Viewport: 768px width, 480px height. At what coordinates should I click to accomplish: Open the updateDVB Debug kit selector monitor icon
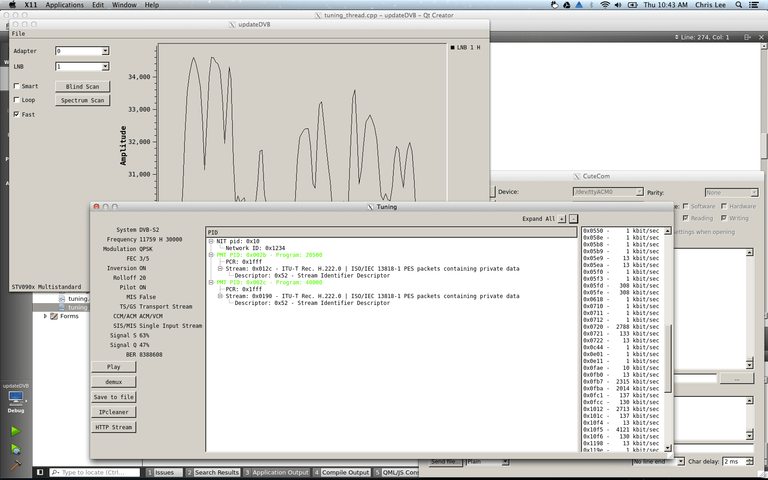pyautogui.click(x=16, y=398)
